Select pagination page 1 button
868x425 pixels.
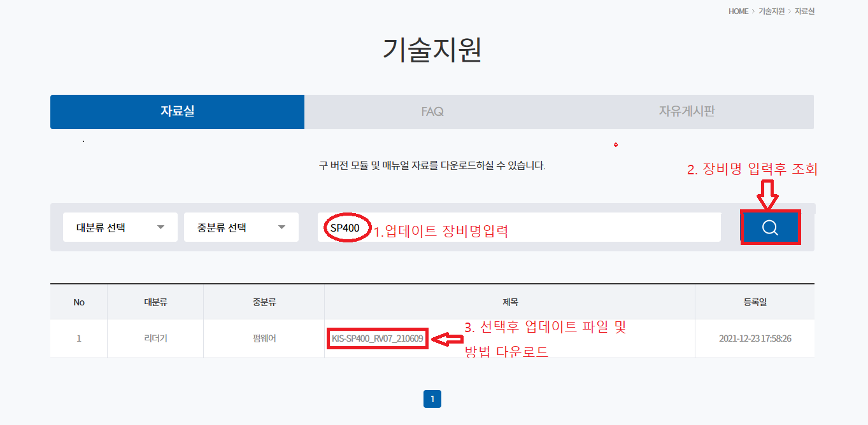click(432, 399)
